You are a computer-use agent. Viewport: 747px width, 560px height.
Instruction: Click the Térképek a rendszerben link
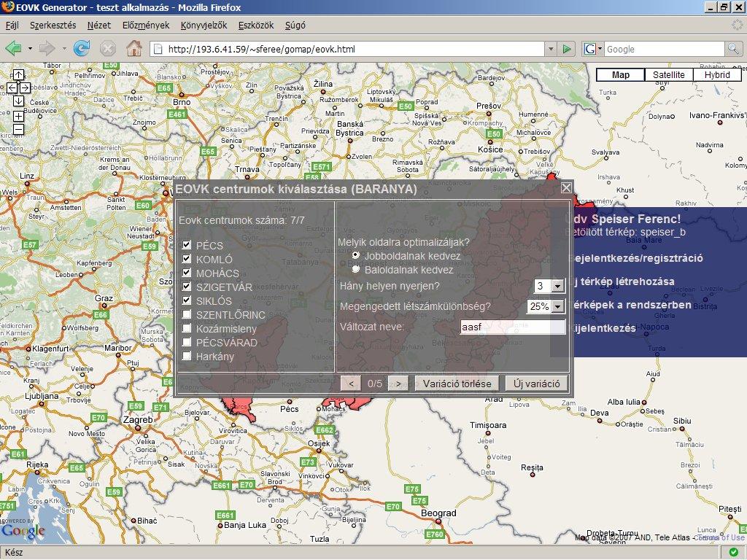point(630,305)
